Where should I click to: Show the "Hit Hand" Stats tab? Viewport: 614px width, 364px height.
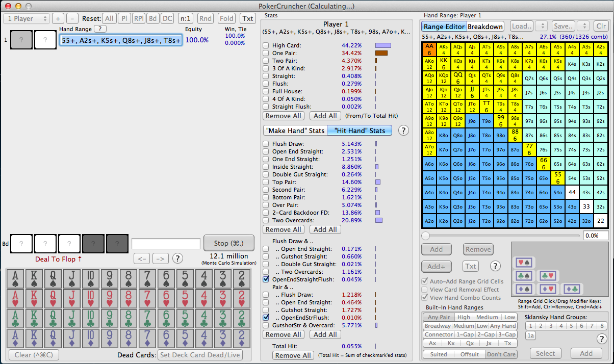click(x=360, y=131)
